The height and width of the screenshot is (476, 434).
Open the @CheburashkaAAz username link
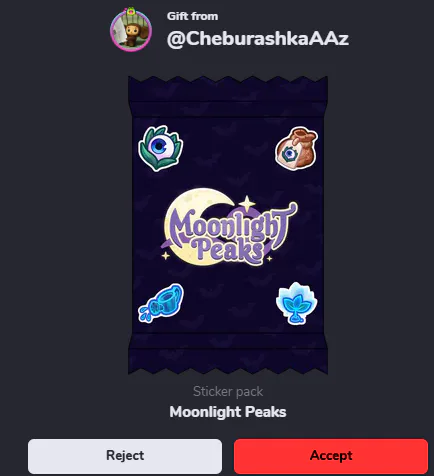[258, 39]
